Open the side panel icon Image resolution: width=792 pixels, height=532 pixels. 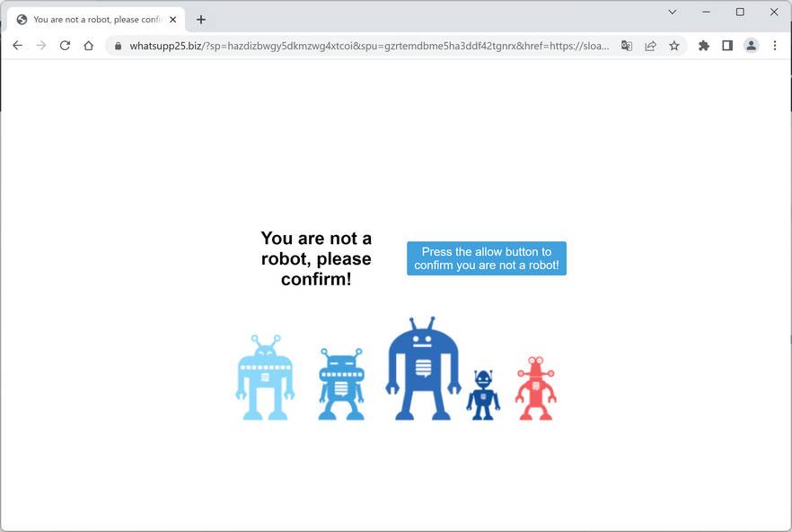click(727, 45)
